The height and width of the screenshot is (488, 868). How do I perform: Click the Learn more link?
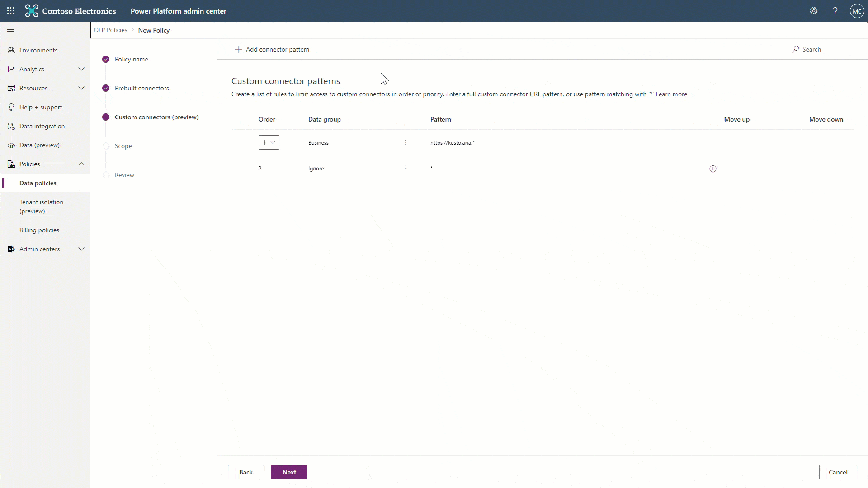point(671,94)
